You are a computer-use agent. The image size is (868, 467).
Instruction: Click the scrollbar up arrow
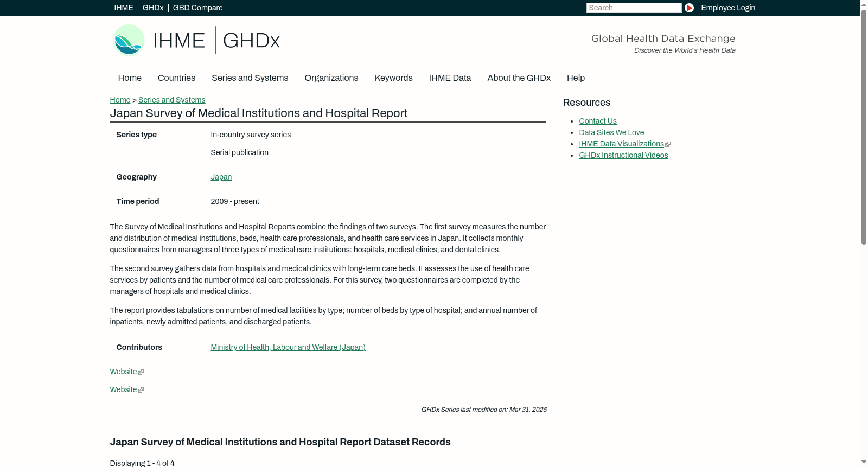(864, 4)
